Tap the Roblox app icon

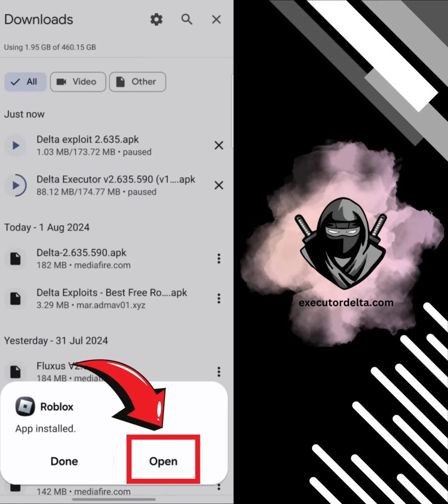25,407
